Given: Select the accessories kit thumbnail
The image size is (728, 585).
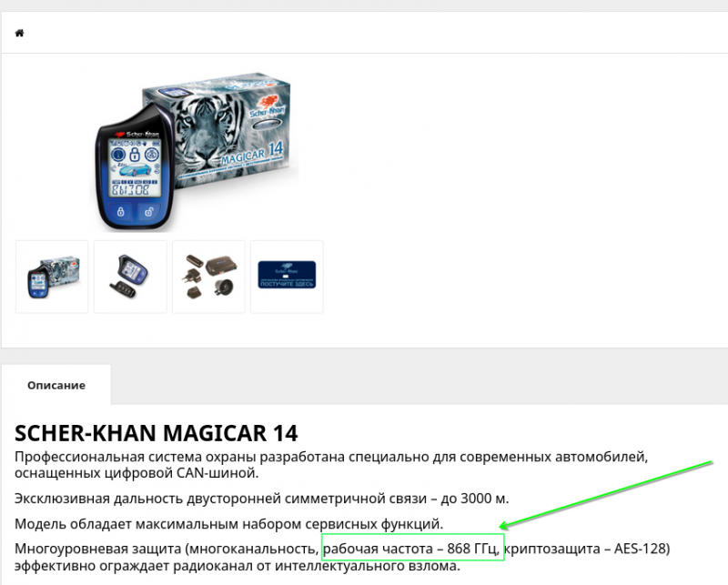Looking at the screenshot, I should (208, 277).
